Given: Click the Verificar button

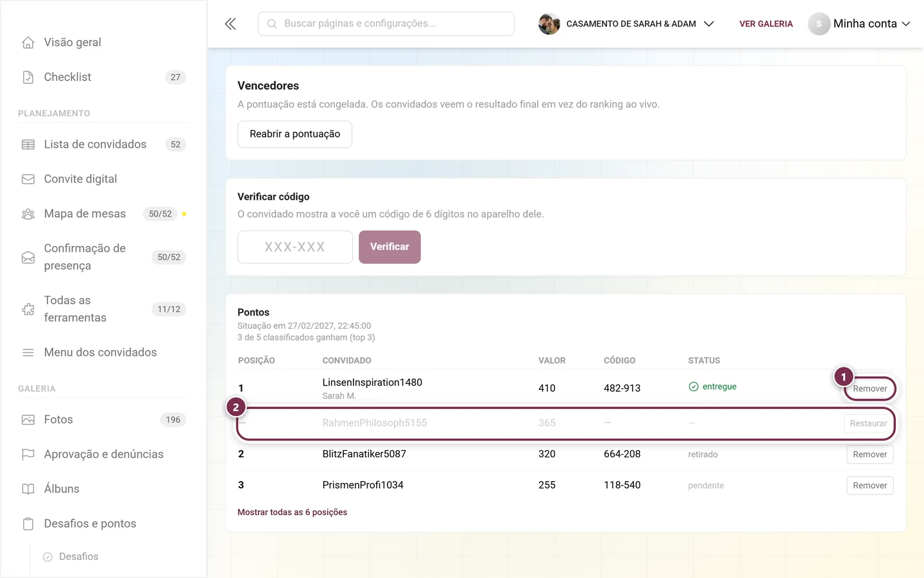Looking at the screenshot, I should pyautogui.click(x=389, y=247).
